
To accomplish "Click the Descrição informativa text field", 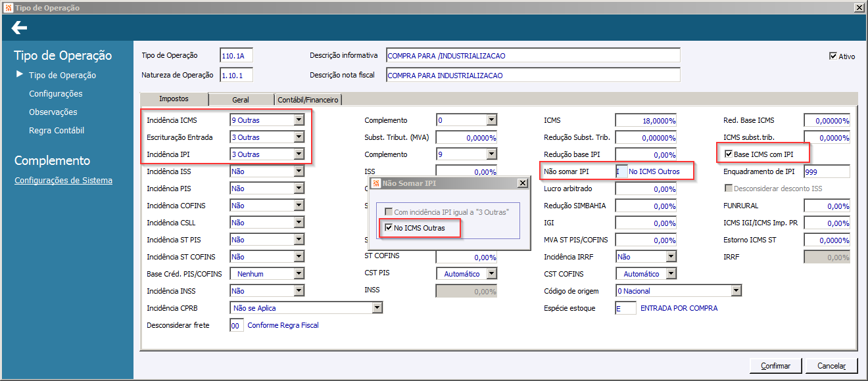I will click(x=533, y=56).
